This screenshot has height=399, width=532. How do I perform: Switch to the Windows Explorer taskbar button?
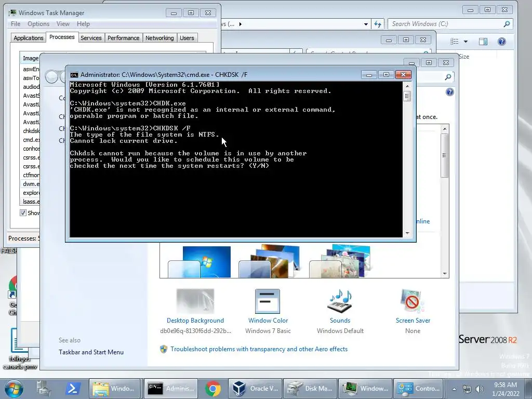click(114, 389)
